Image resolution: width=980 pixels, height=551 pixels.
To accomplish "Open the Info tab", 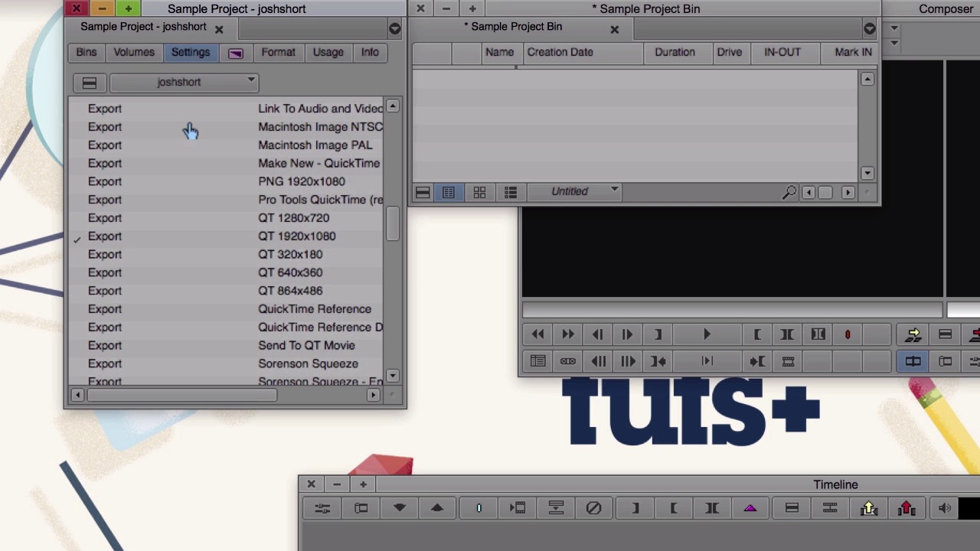I will coord(370,52).
